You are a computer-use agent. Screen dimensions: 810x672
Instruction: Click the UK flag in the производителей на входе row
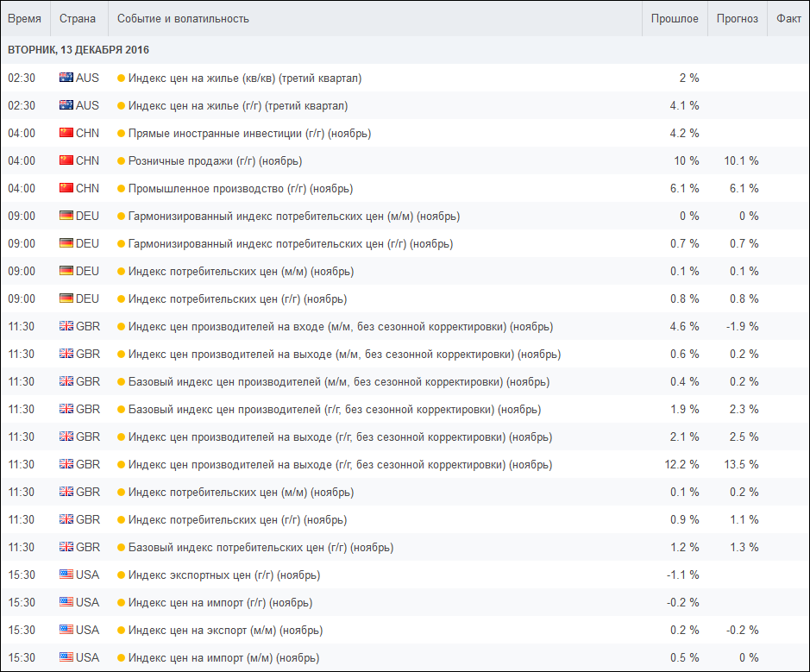[x=66, y=326]
